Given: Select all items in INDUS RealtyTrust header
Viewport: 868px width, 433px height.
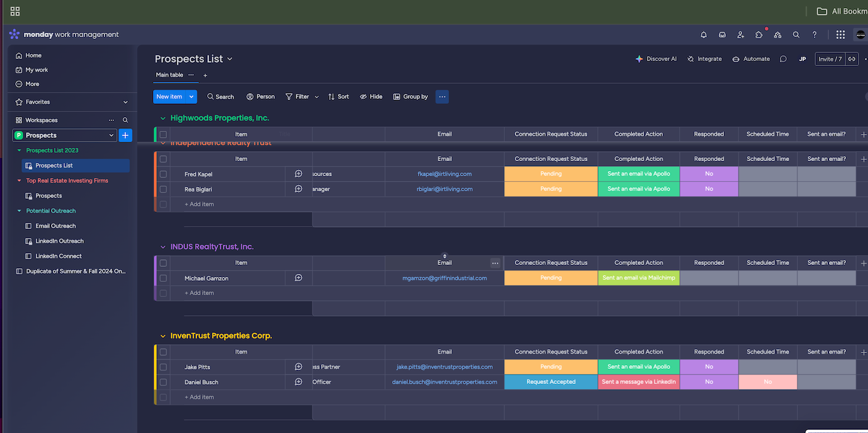Looking at the screenshot, I should (x=163, y=263).
